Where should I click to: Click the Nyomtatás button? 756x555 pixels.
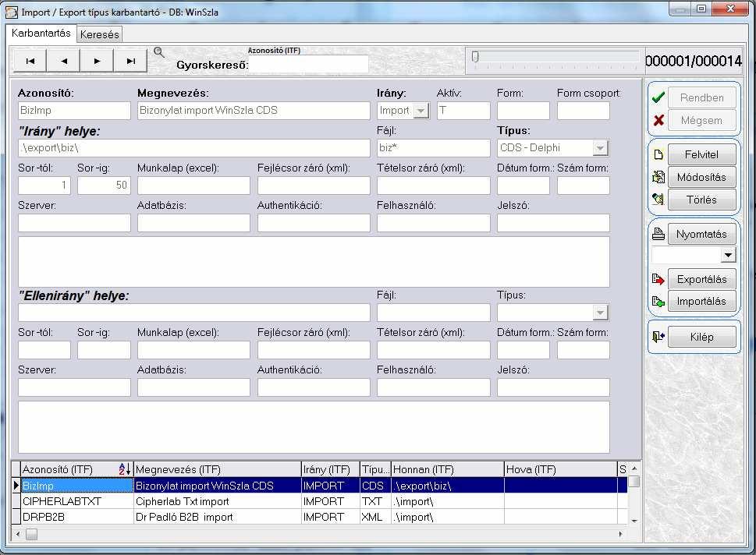pos(701,234)
